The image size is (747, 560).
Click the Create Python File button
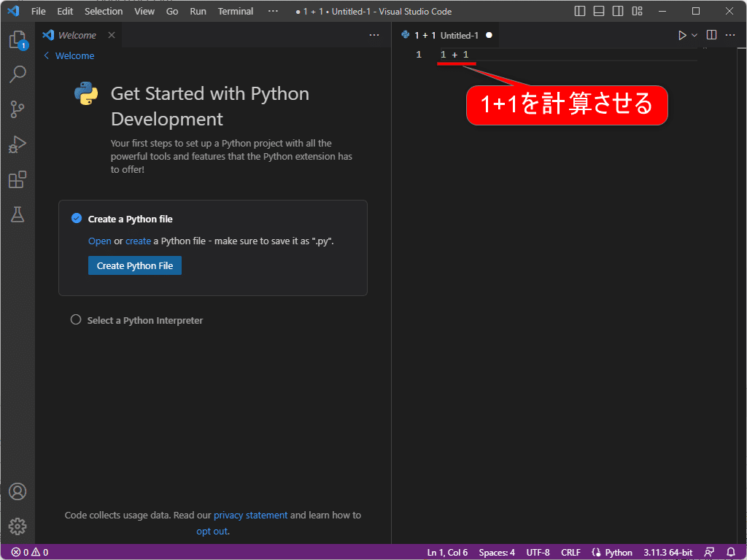tap(135, 265)
